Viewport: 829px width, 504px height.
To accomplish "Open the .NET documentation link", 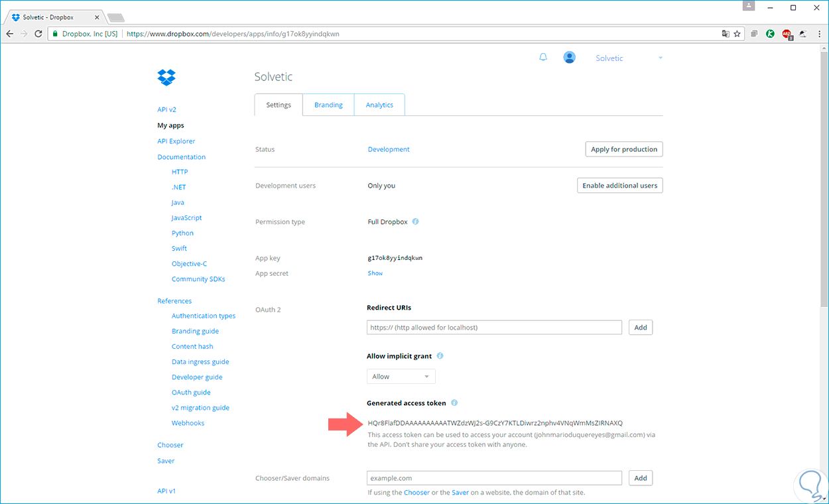I will click(x=178, y=187).
